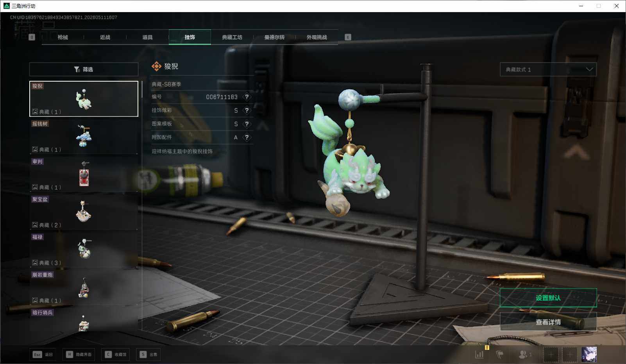Click the C 收藏馆 button
The height and width of the screenshot is (364, 626).
(115, 354)
